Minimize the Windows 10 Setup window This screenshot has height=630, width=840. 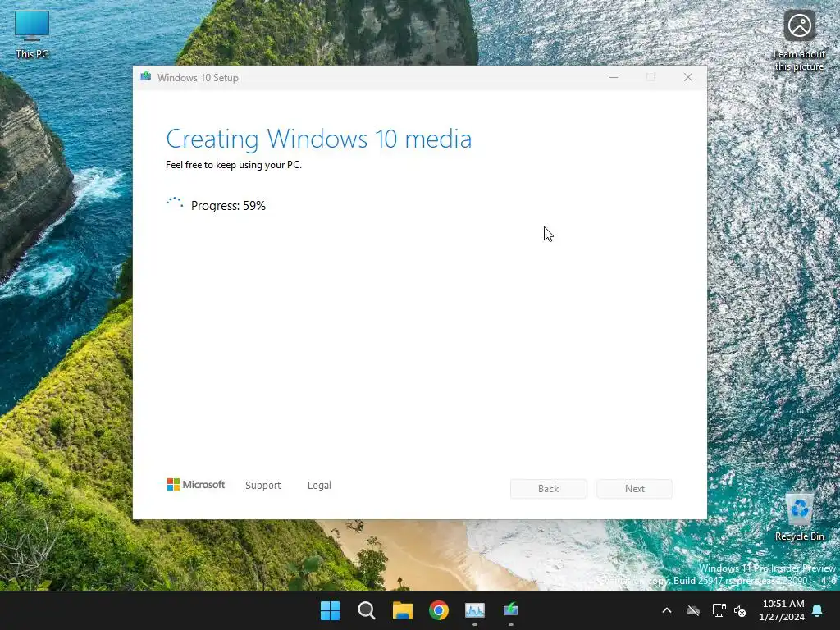[614, 78]
